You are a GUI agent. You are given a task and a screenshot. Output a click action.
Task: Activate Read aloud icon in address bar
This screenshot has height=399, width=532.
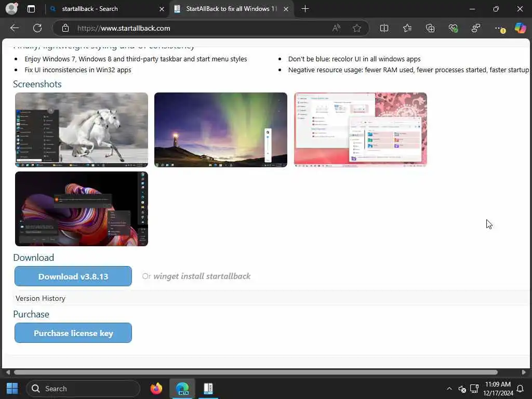click(x=336, y=28)
